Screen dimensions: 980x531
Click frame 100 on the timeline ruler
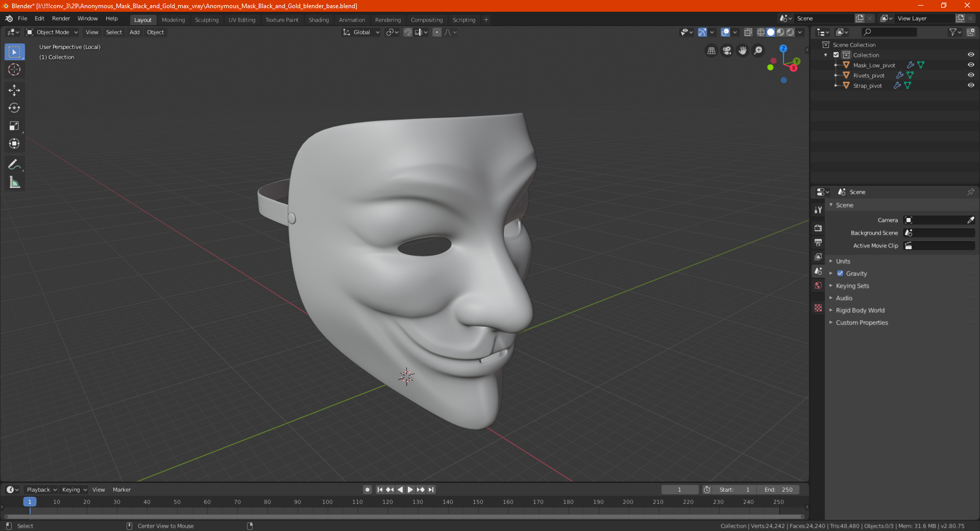(327, 502)
